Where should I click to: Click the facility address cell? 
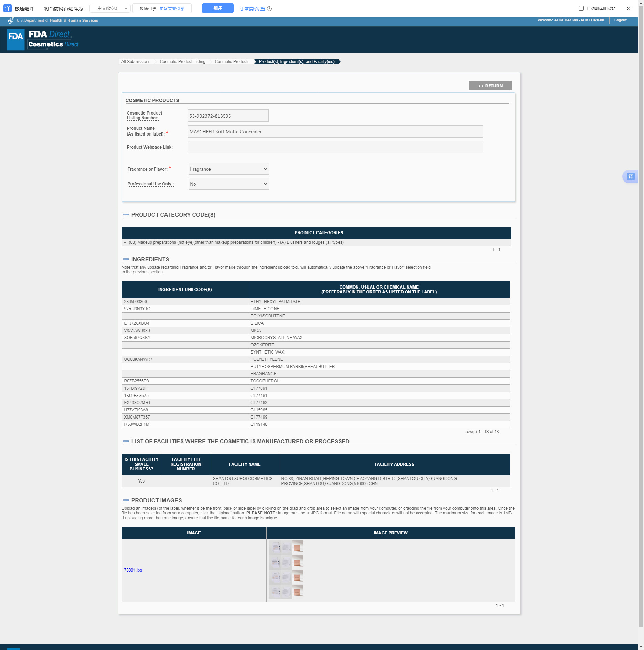[x=394, y=481]
